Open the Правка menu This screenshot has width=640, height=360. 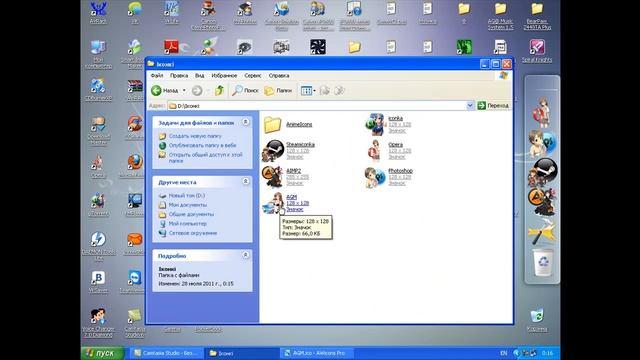pyautogui.click(x=179, y=76)
